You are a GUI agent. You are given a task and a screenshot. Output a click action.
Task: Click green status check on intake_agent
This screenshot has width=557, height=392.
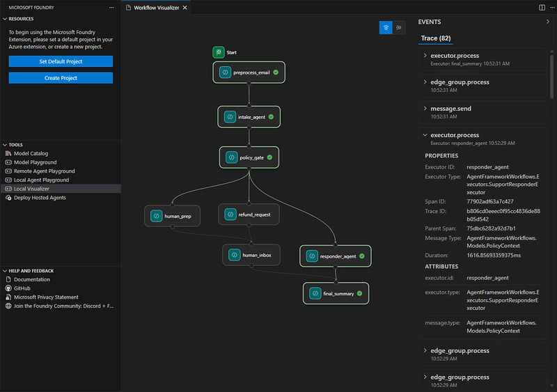point(271,117)
